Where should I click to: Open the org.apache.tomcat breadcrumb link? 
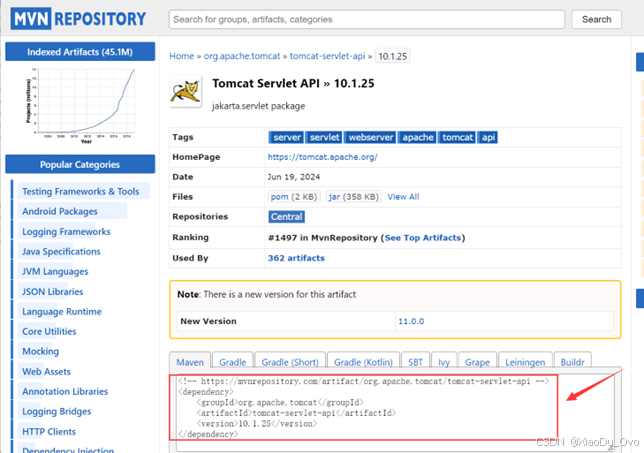[242, 56]
